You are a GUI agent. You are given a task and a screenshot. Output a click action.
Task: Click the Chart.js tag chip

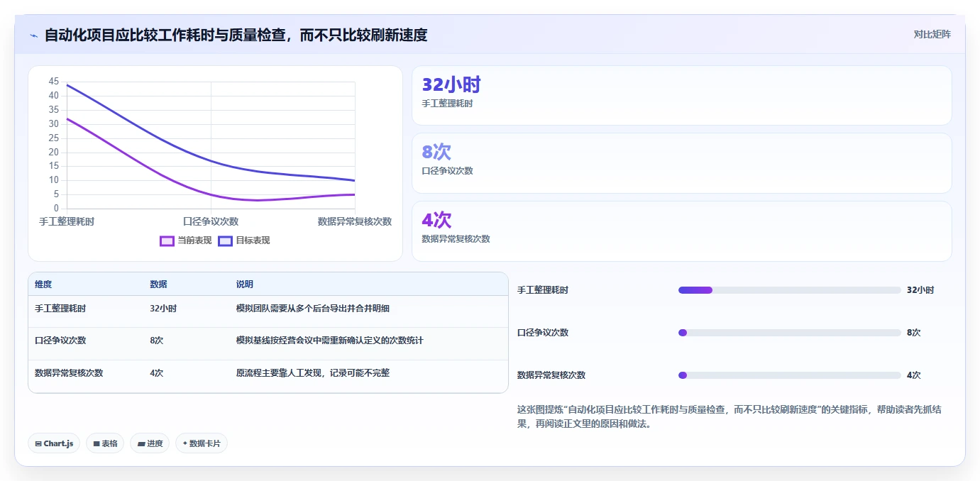point(54,443)
